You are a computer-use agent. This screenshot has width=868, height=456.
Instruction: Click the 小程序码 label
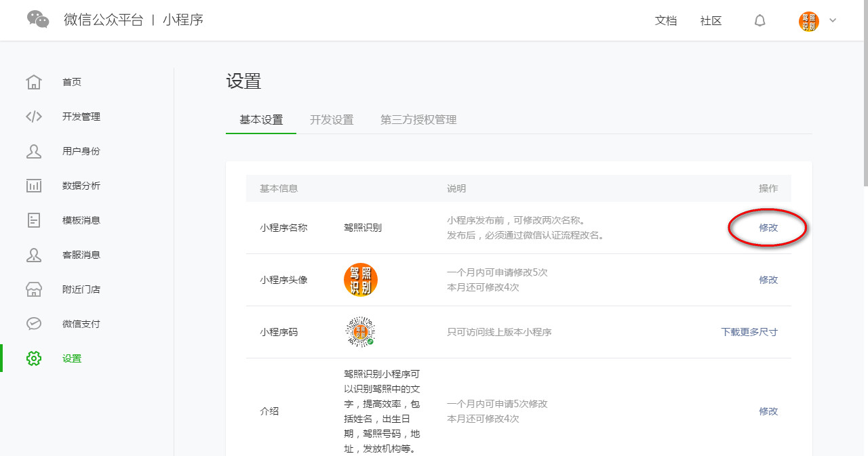click(279, 332)
